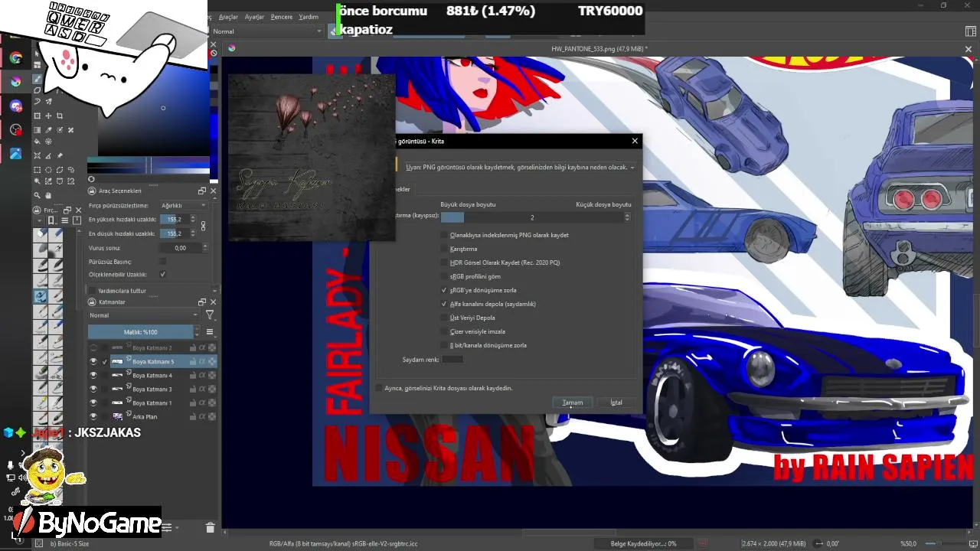Select the Boya Katmanı 3 layer
The height and width of the screenshot is (551, 980).
(x=152, y=389)
